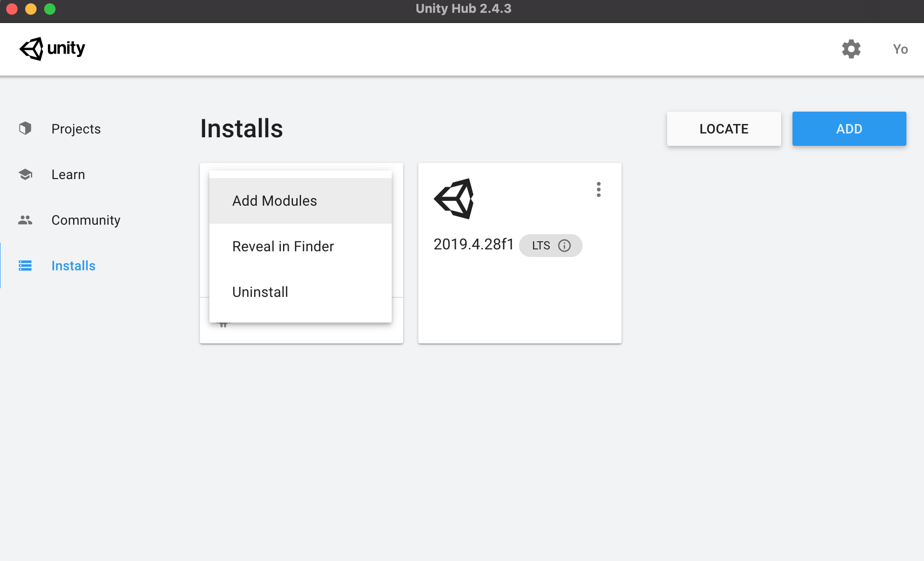Click the Community people icon
The height and width of the screenshot is (561, 924).
25,220
